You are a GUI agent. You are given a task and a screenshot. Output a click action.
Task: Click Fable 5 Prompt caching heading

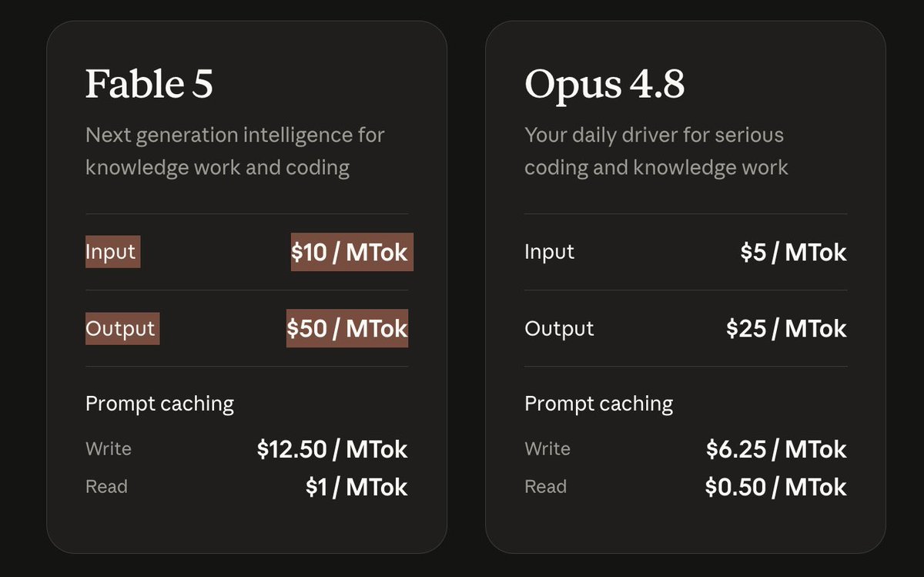tap(159, 404)
